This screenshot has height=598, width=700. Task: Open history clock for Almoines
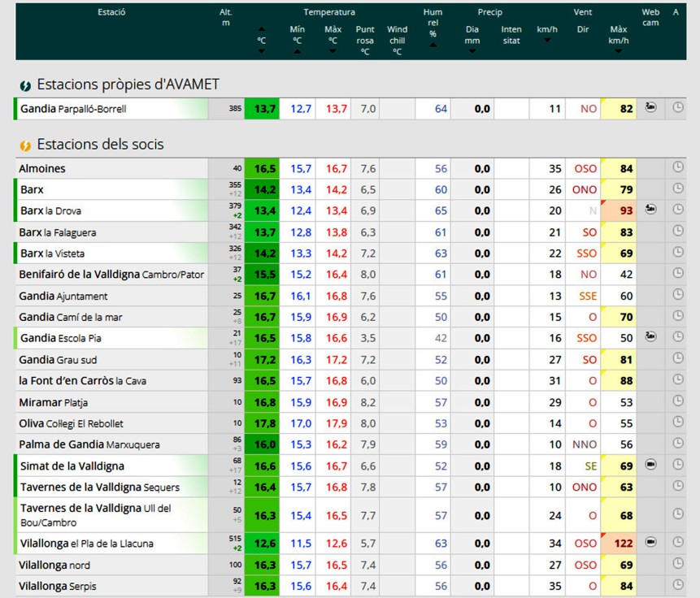678,167
